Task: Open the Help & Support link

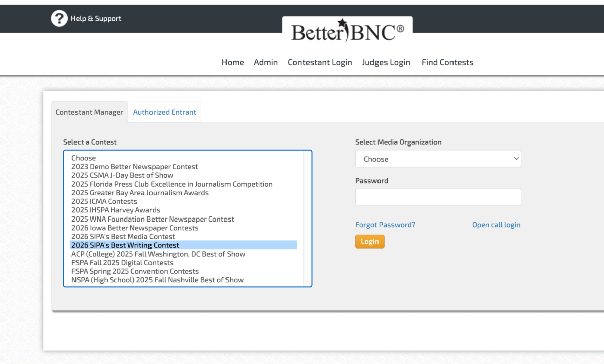Action: pos(96,19)
